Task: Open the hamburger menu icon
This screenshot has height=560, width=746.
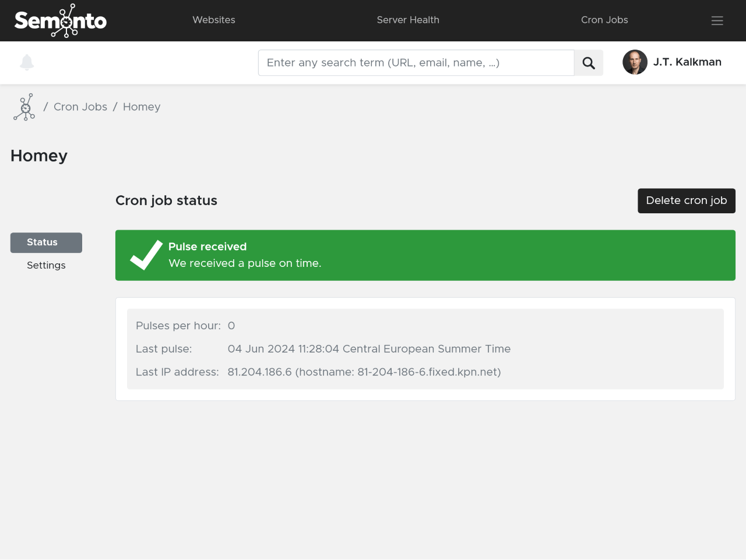Action: pos(717,20)
